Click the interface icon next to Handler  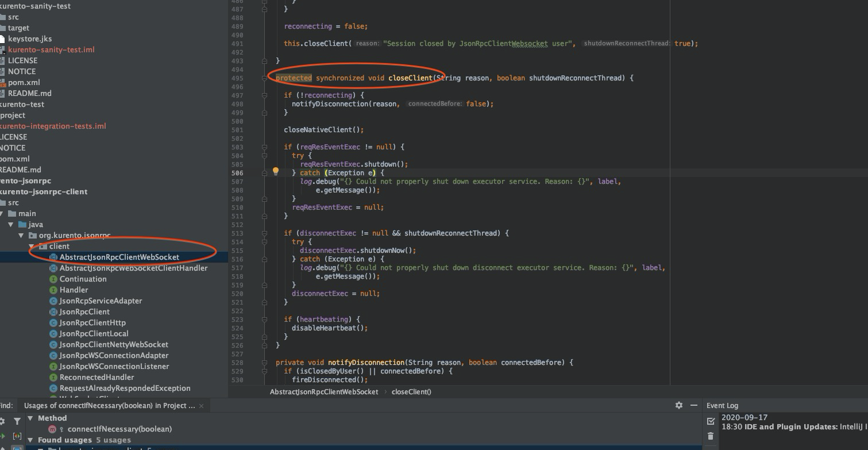point(53,290)
